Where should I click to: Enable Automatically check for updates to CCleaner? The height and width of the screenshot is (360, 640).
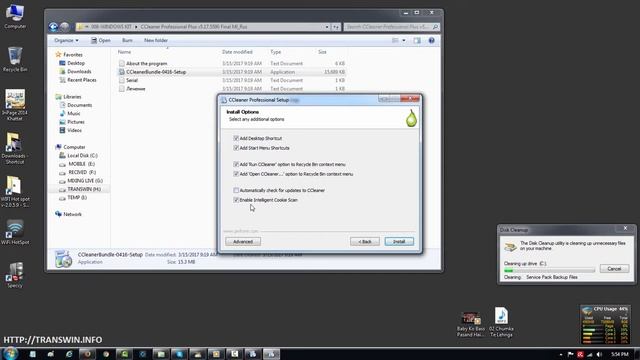point(236,190)
